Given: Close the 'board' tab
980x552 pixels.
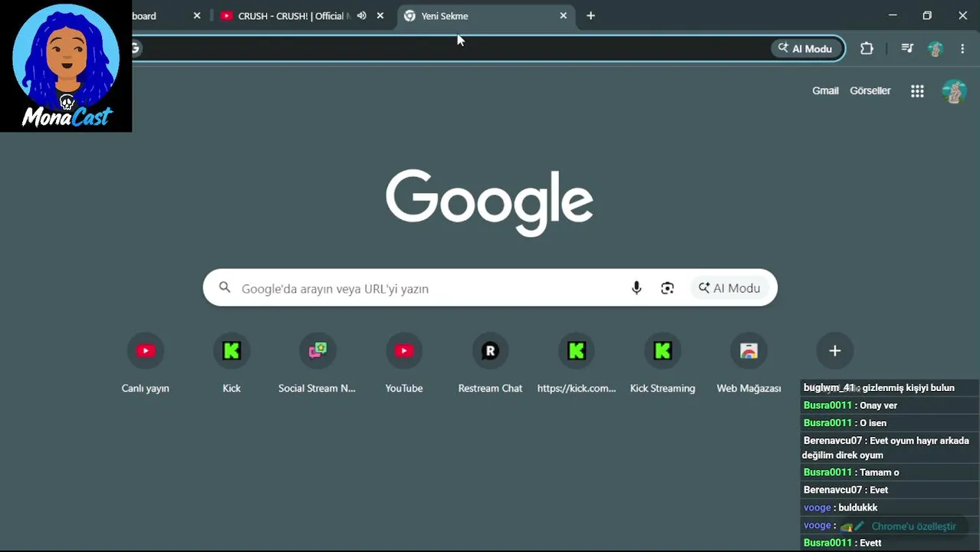Looking at the screenshot, I should tap(197, 15).
